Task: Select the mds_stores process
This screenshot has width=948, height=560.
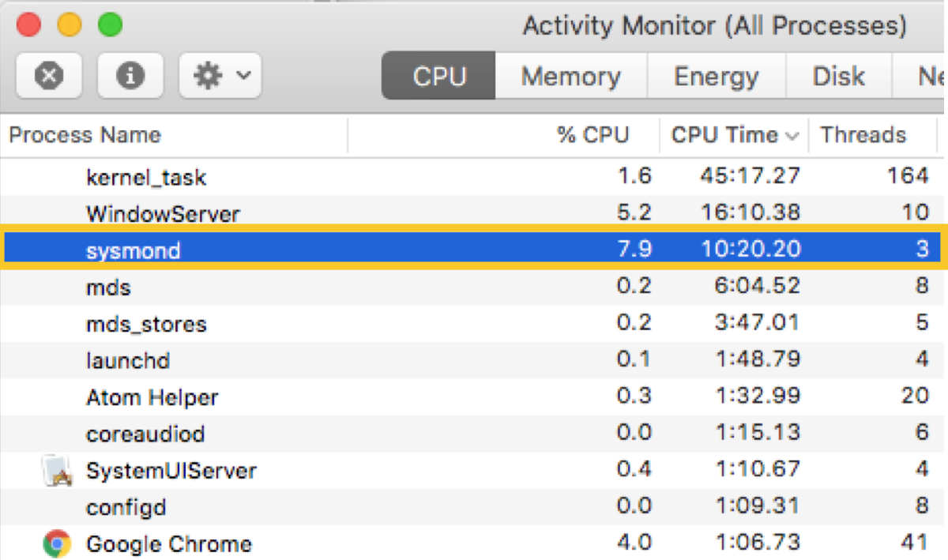Action: coord(146,324)
